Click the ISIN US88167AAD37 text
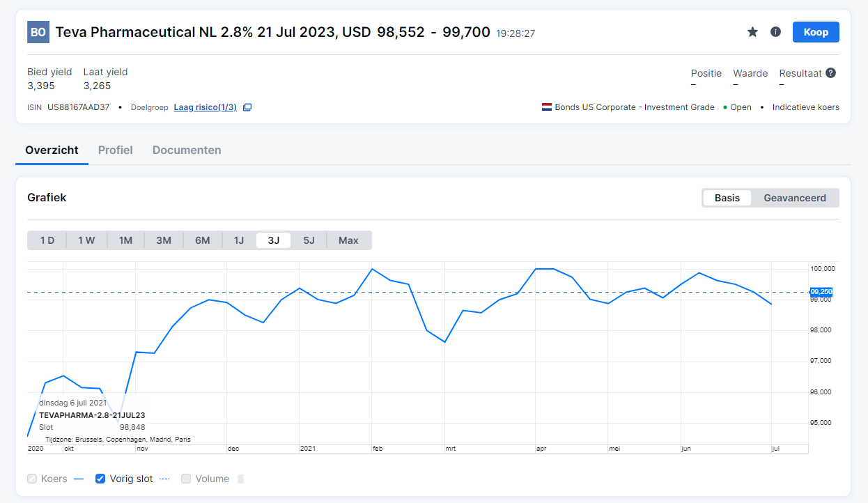The image size is (868, 503). [x=68, y=107]
